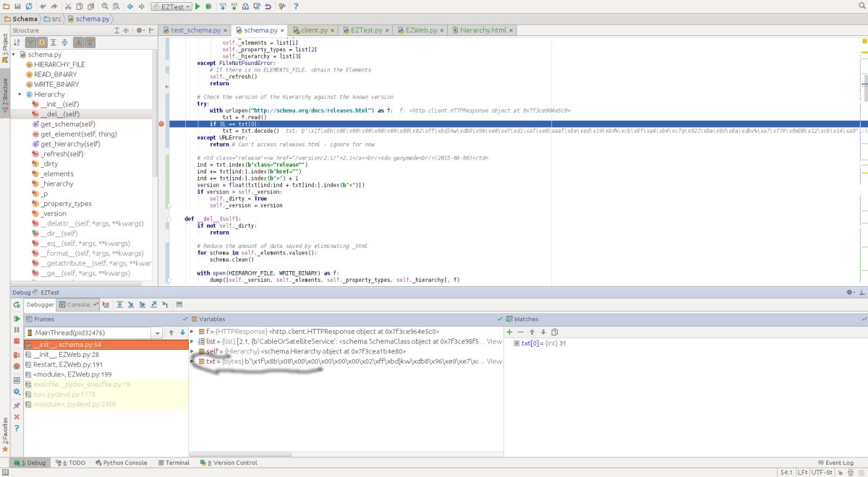The height and width of the screenshot is (477, 868).
Task: Stop debugging with the red square
Action: (x=17, y=340)
